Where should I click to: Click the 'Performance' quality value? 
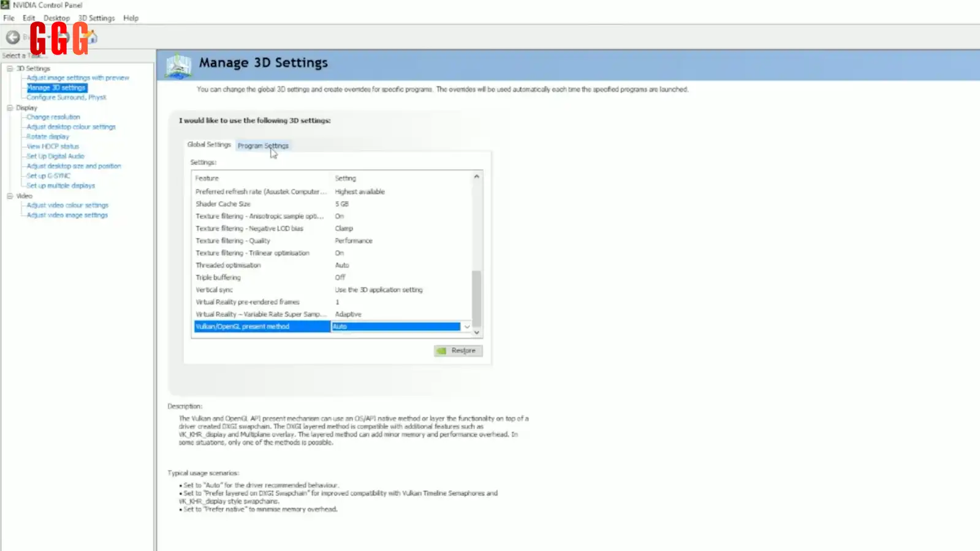tap(354, 241)
